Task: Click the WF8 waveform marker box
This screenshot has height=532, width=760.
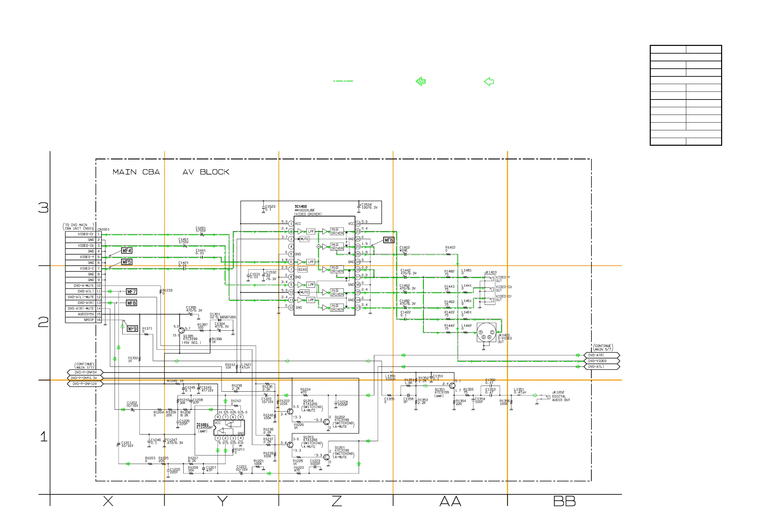Action: click(x=131, y=303)
